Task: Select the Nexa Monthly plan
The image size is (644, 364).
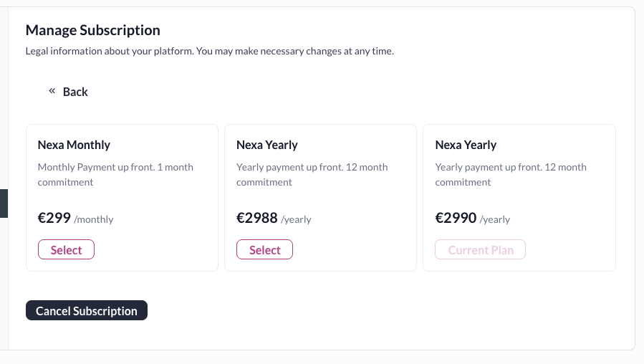Action: [66, 250]
